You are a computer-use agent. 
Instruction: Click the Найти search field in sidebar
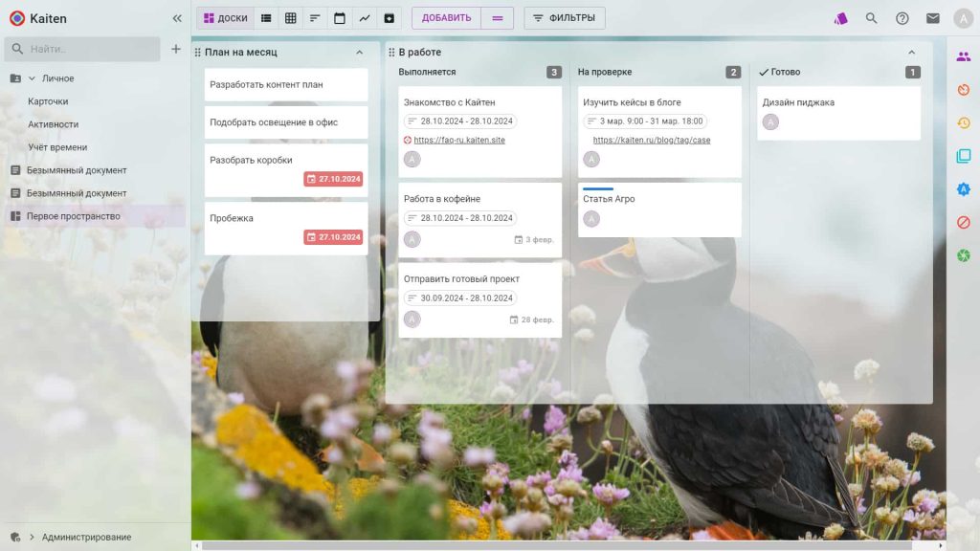tap(82, 49)
